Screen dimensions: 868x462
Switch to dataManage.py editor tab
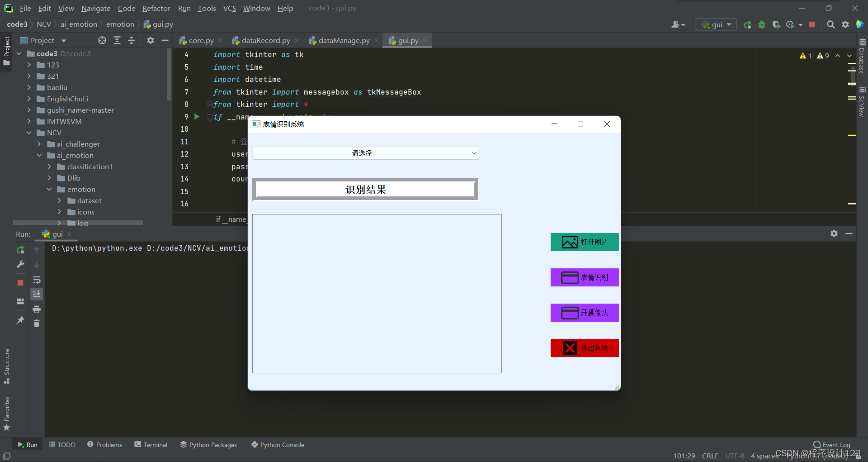point(344,40)
